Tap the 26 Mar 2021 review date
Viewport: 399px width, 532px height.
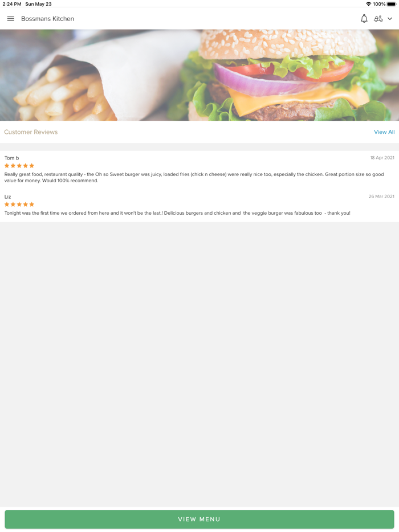(381, 197)
